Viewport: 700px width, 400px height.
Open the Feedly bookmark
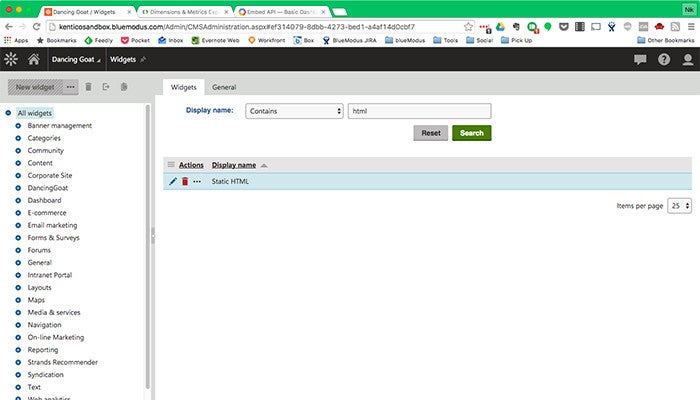(99, 40)
